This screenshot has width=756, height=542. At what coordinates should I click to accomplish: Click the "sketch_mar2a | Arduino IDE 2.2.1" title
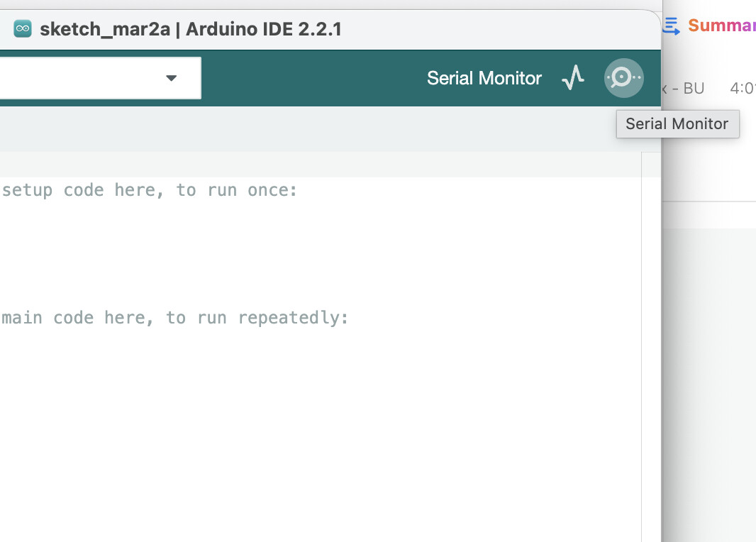pos(191,29)
